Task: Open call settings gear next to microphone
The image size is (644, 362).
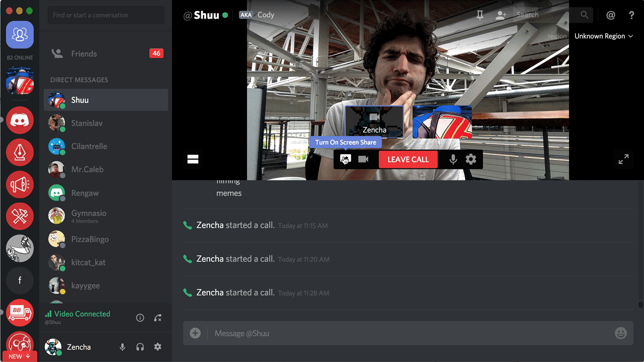Action: (x=471, y=159)
